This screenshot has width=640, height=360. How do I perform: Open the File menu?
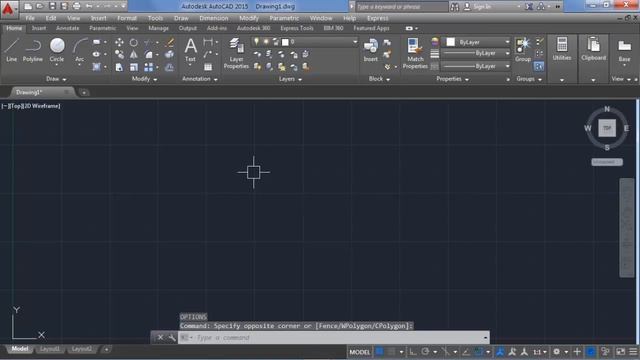[x=30, y=18]
